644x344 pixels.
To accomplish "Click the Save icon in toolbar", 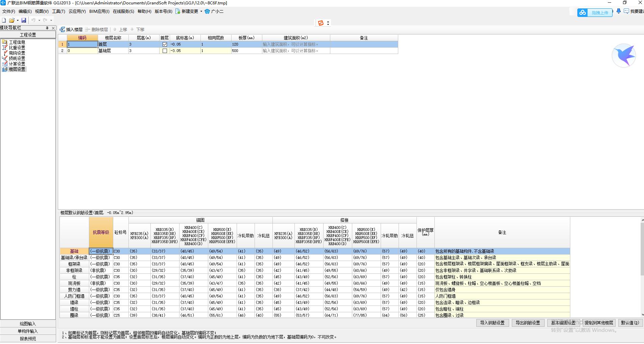I will pos(24,20).
